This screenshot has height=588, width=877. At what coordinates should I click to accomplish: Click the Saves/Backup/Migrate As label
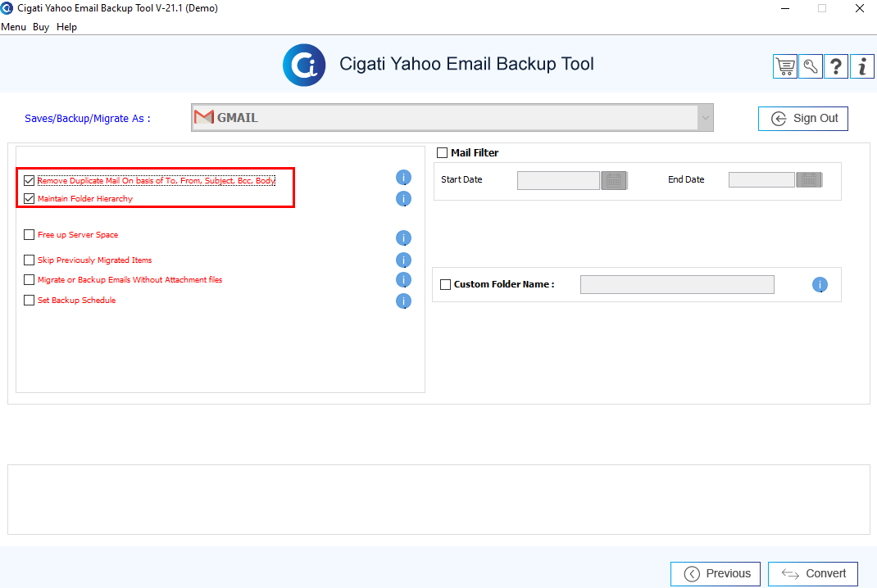pyautogui.click(x=87, y=119)
